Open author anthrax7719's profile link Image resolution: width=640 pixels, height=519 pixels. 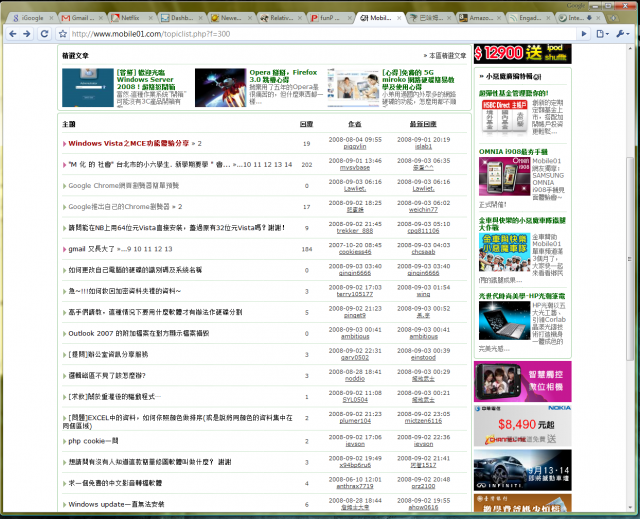(x=355, y=486)
